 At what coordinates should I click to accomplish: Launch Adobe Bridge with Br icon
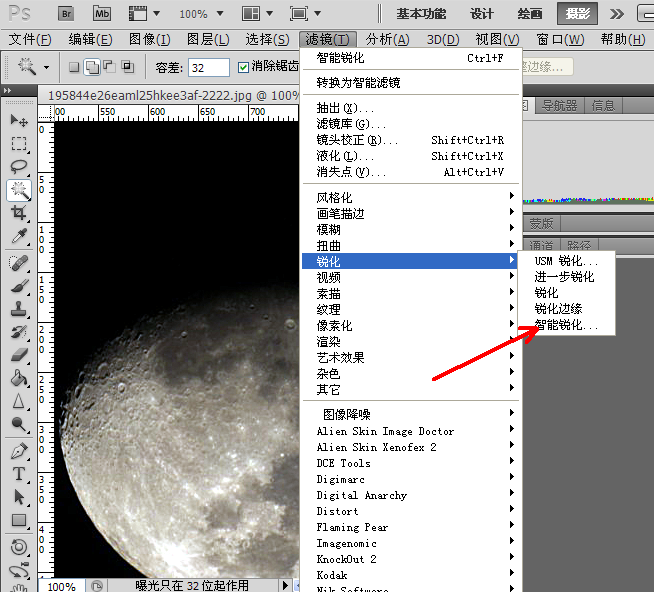click(x=66, y=14)
